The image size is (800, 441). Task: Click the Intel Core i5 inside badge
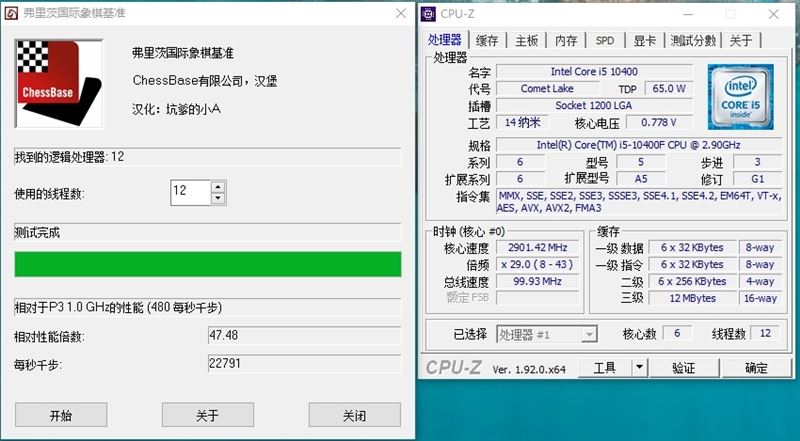[x=740, y=97]
